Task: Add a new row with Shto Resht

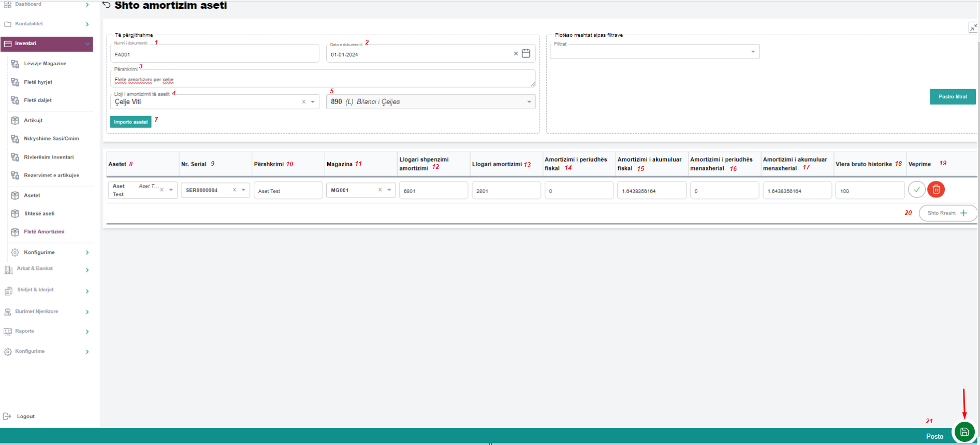Action: point(947,213)
